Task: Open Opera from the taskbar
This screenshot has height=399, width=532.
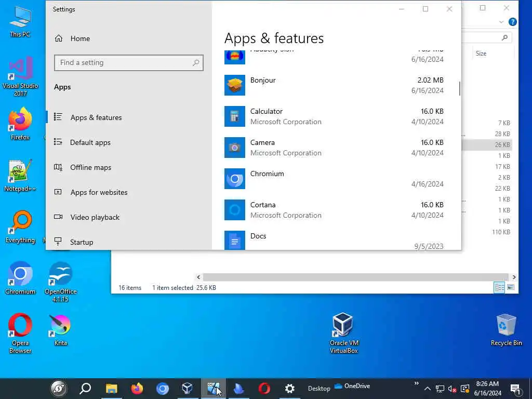Action: pos(264,389)
